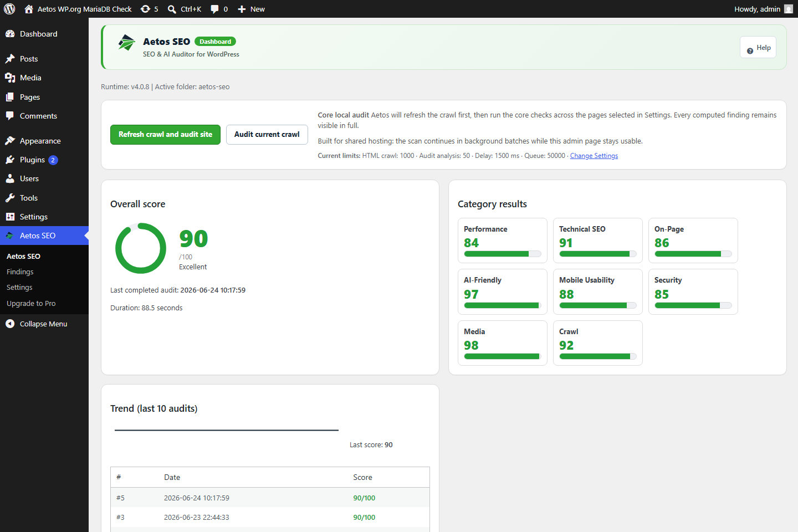Screen dimensions: 798x532
Task: Click the audit #3 row date
Action: pos(197,517)
